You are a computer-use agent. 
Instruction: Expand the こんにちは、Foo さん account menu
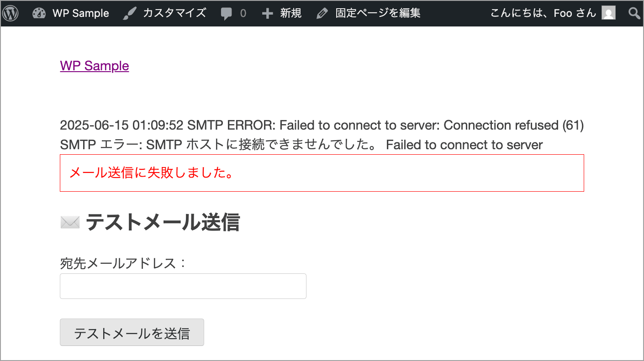pos(543,13)
